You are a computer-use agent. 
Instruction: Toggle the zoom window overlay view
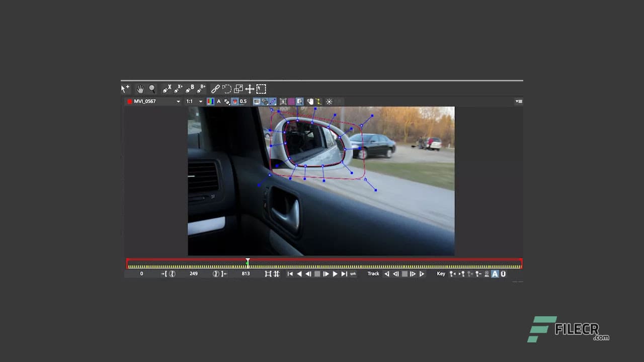point(300,101)
